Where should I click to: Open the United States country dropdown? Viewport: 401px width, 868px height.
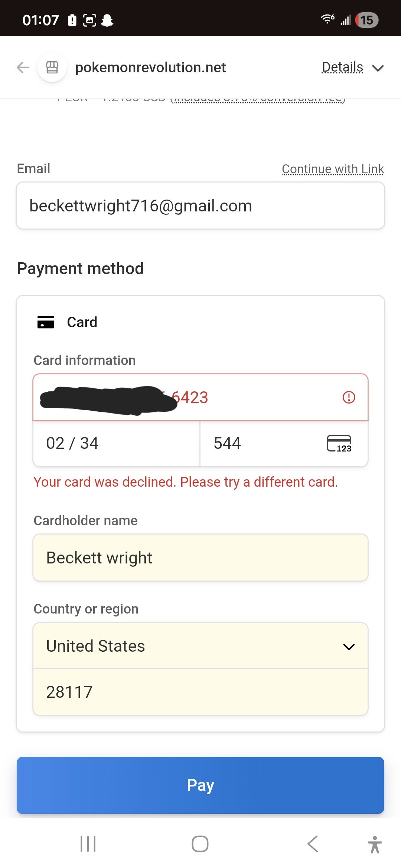[200, 646]
